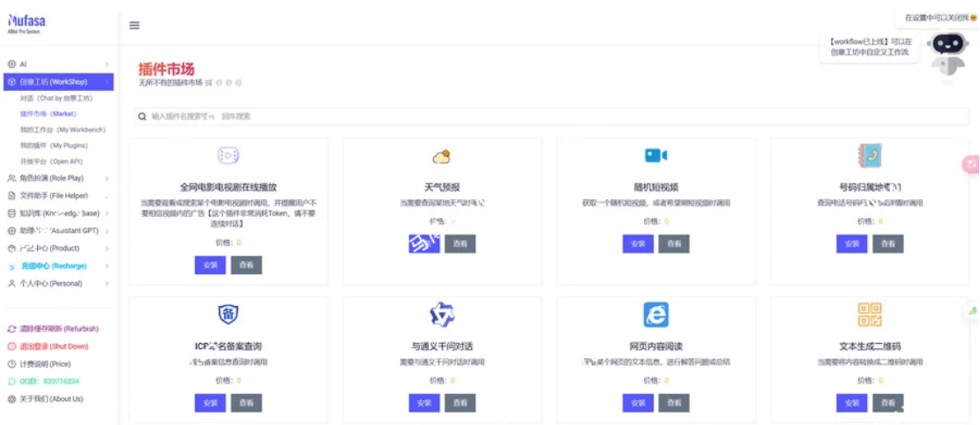Click the movie player plugin icon
The image size is (980, 425).
point(228,156)
